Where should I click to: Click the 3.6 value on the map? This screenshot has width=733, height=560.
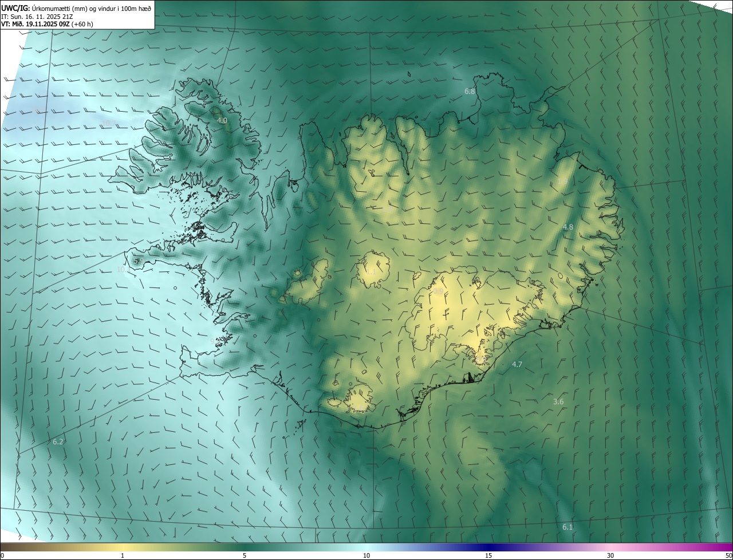point(558,402)
